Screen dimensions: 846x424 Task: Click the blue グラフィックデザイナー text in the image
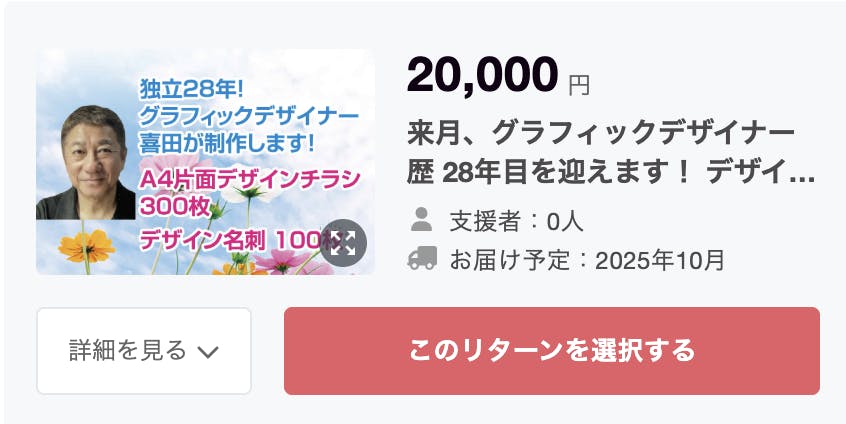[x=248, y=115]
